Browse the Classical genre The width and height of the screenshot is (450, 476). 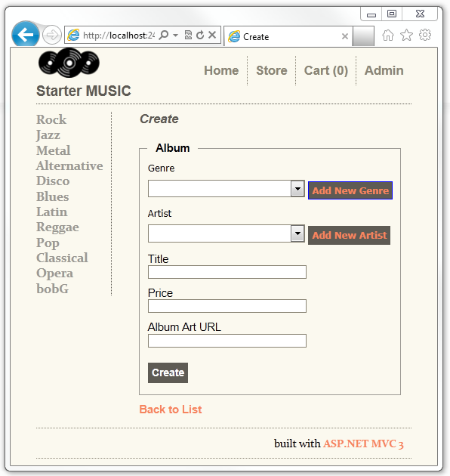(62, 258)
